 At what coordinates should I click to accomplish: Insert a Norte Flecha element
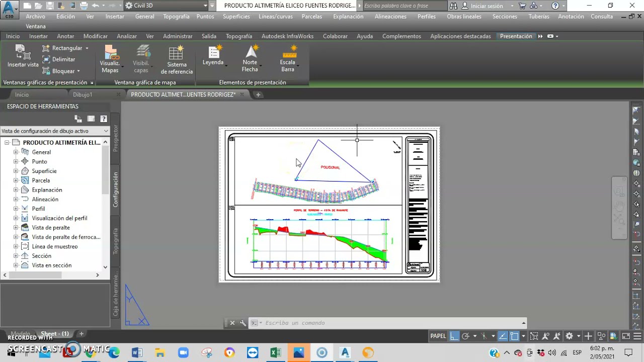[250, 59]
